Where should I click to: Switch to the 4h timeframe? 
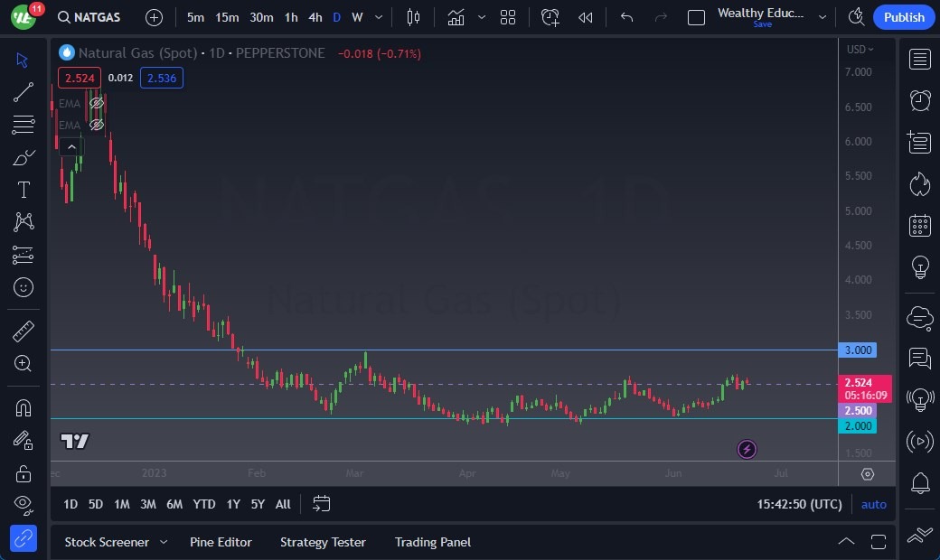click(x=315, y=17)
